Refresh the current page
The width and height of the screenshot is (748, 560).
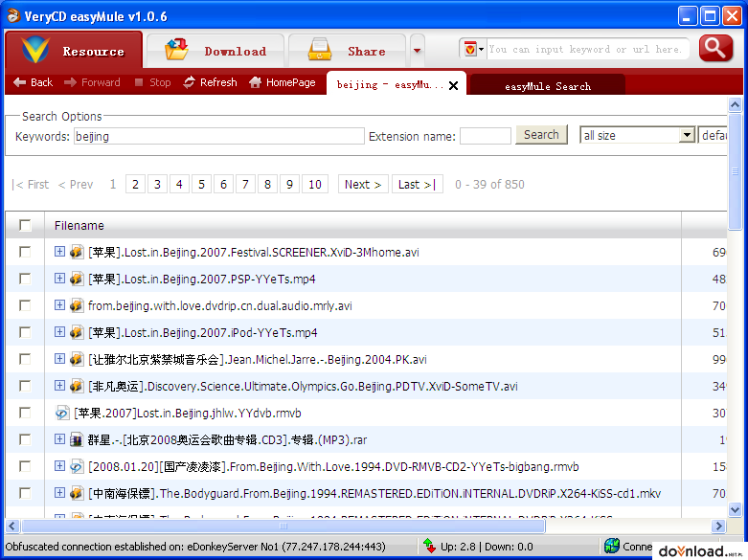(x=211, y=82)
